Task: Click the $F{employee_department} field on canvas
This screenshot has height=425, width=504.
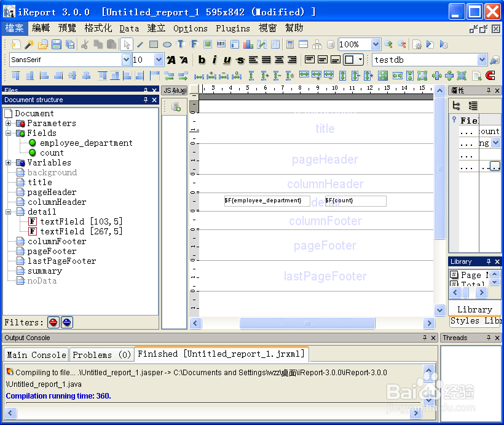Action: 267,201
